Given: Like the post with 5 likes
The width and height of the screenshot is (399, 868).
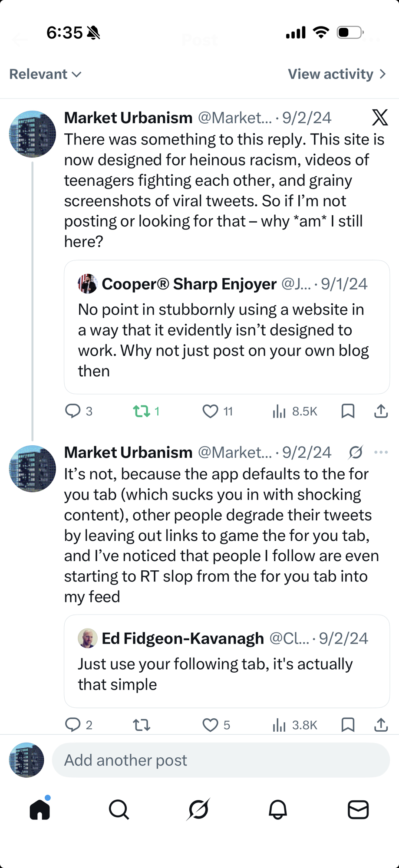Looking at the screenshot, I should coord(211,724).
